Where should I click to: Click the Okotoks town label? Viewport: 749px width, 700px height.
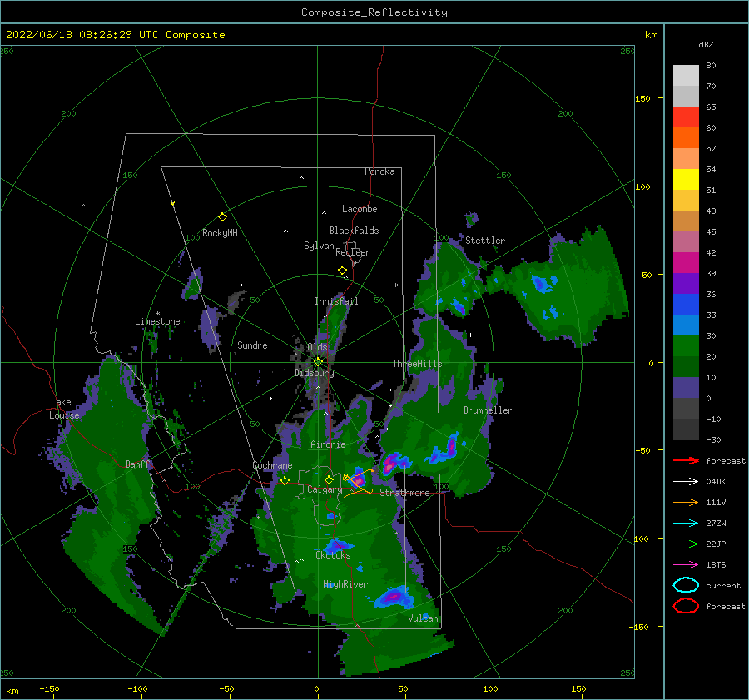pos(333,555)
